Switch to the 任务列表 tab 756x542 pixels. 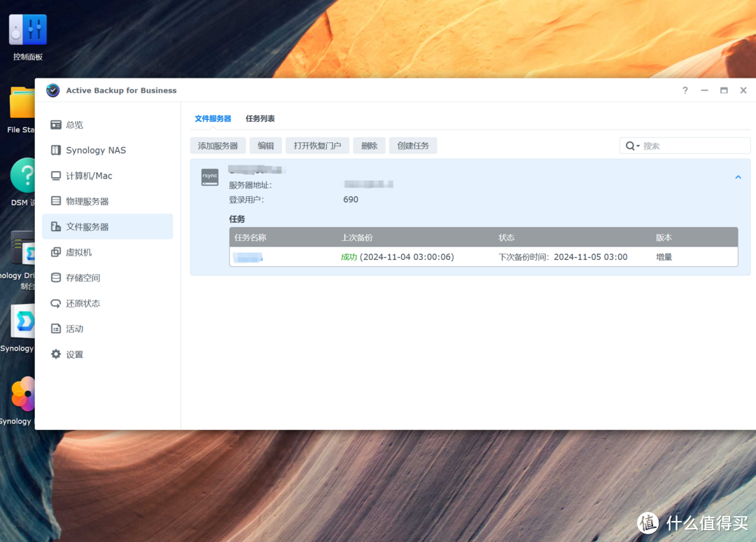(260, 119)
